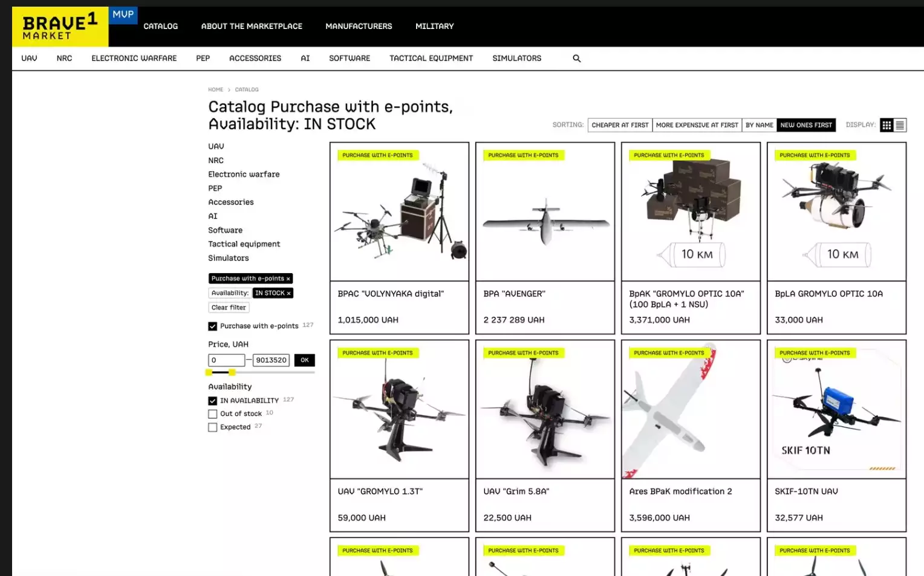Click the maximum price input field
Image resolution: width=924 pixels, height=576 pixels.
[x=270, y=360]
